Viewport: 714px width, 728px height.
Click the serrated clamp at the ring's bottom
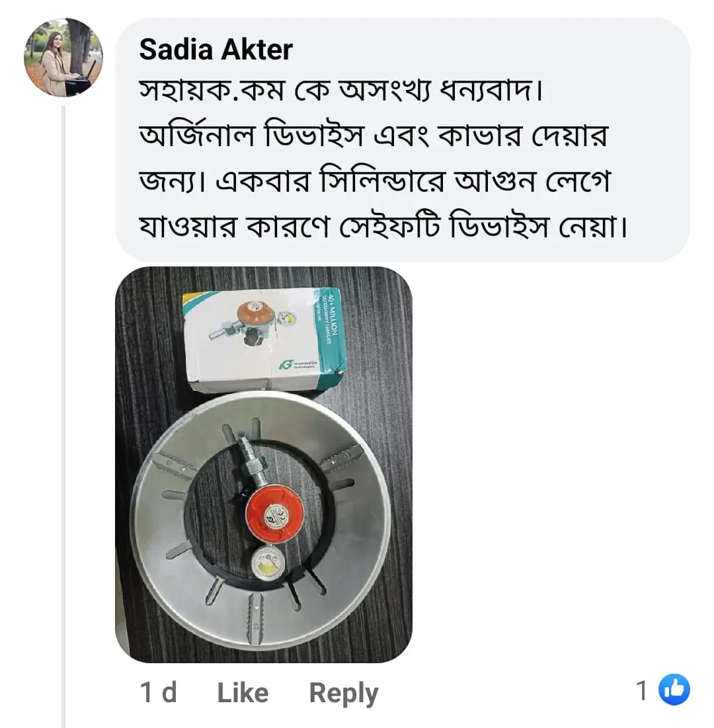tap(255, 618)
